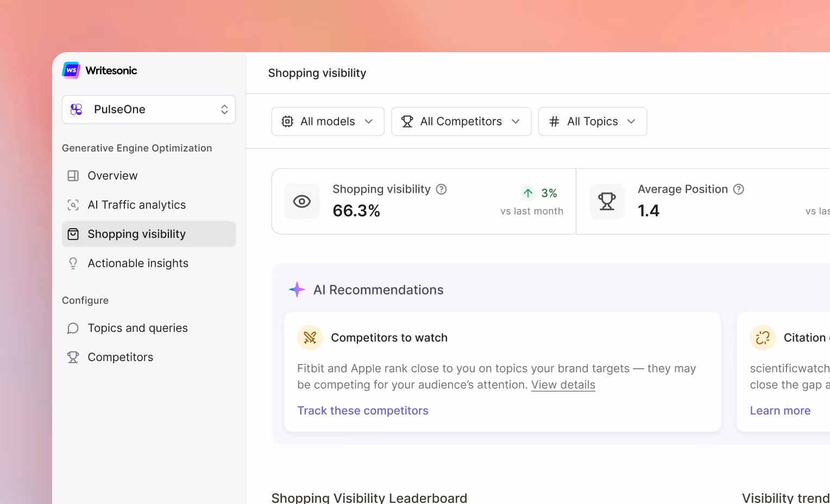Expand the All models filter dropdown

328,122
